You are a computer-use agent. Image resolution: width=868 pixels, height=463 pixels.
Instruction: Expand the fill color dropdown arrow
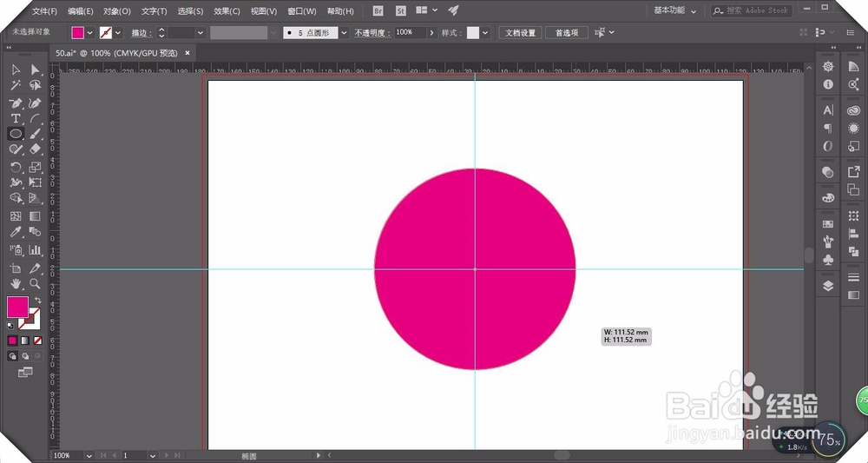pos(89,33)
